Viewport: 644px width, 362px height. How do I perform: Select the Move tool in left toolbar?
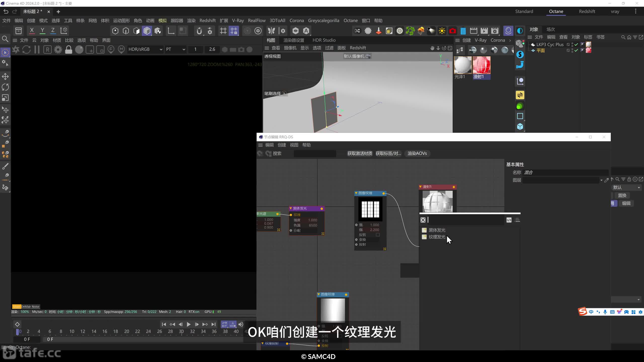tap(5, 77)
